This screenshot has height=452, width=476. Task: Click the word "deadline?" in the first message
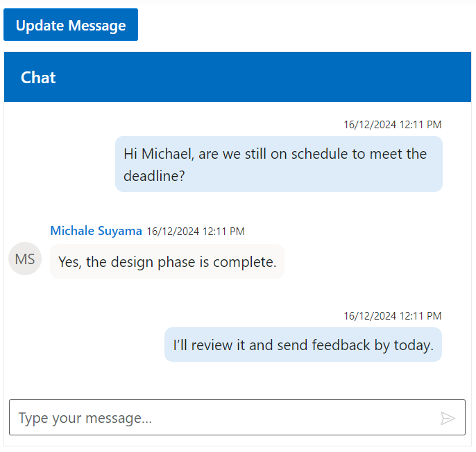point(154,176)
